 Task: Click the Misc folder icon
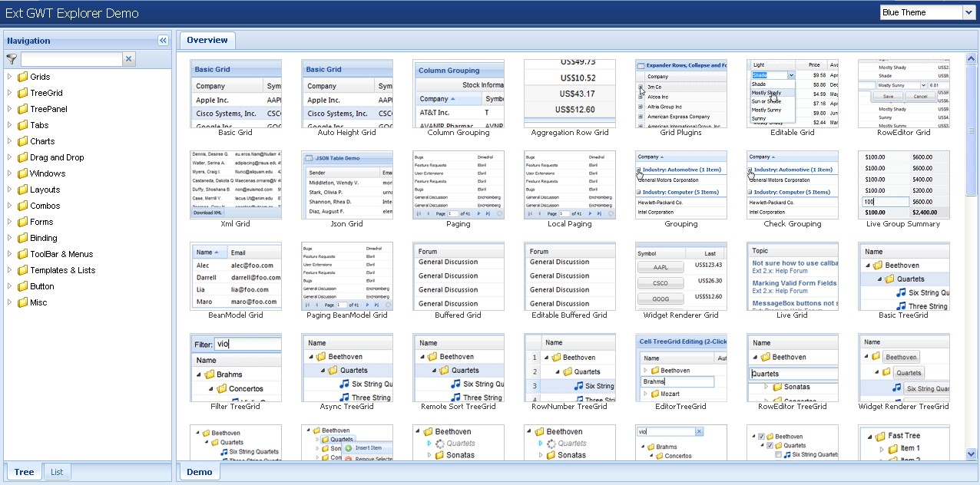click(23, 302)
